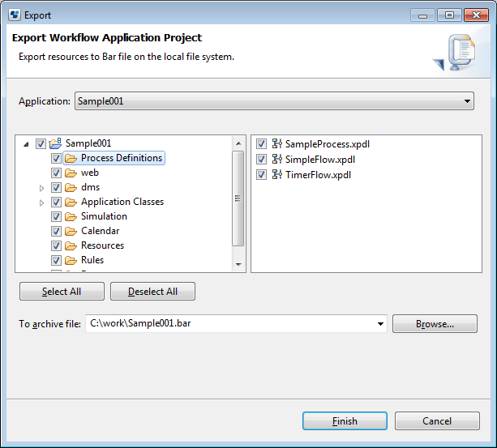The image size is (497, 448).
Task: Click the Resources folder icon
Action: pyautogui.click(x=71, y=245)
